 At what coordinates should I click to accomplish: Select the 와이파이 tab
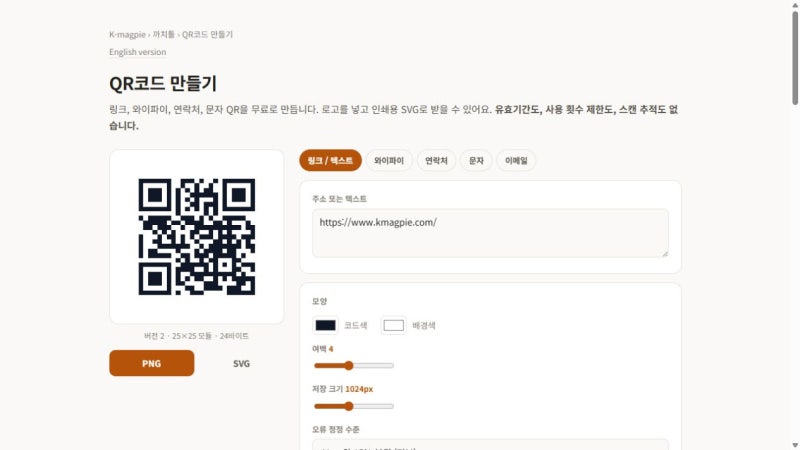389,160
